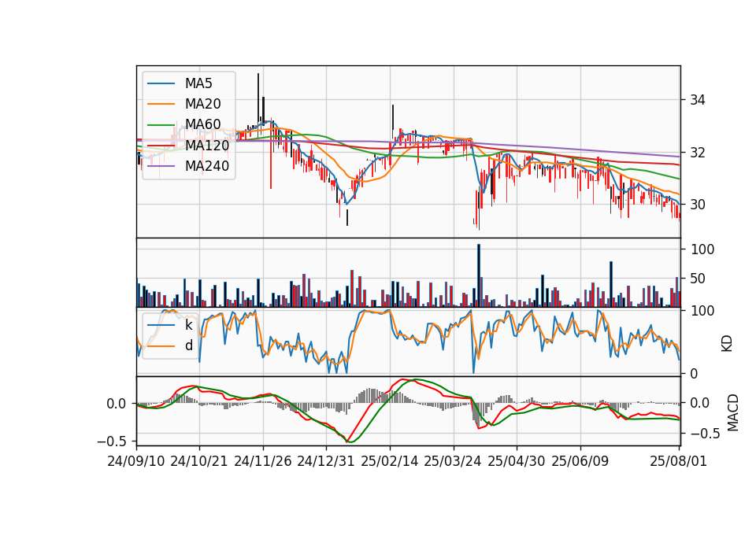The width and height of the screenshot is (756, 543).
Task: Click the 25/02/14 date label
Action: pyautogui.click(x=390, y=461)
